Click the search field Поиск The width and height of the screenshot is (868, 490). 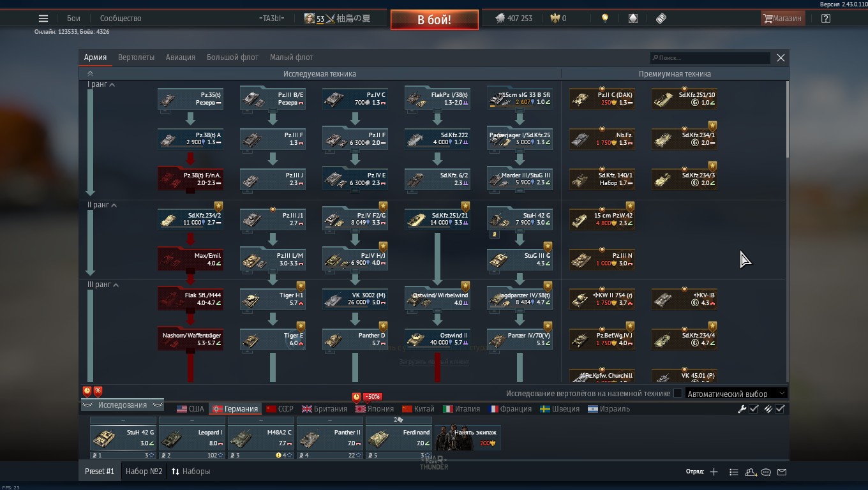tap(710, 57)
